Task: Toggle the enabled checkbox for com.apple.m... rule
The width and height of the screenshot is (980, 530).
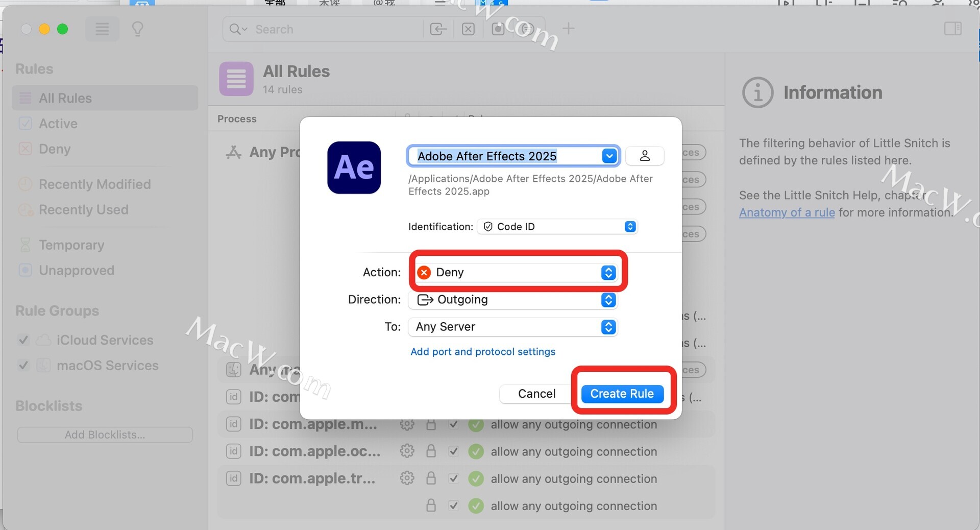Action: pos(454,424)
